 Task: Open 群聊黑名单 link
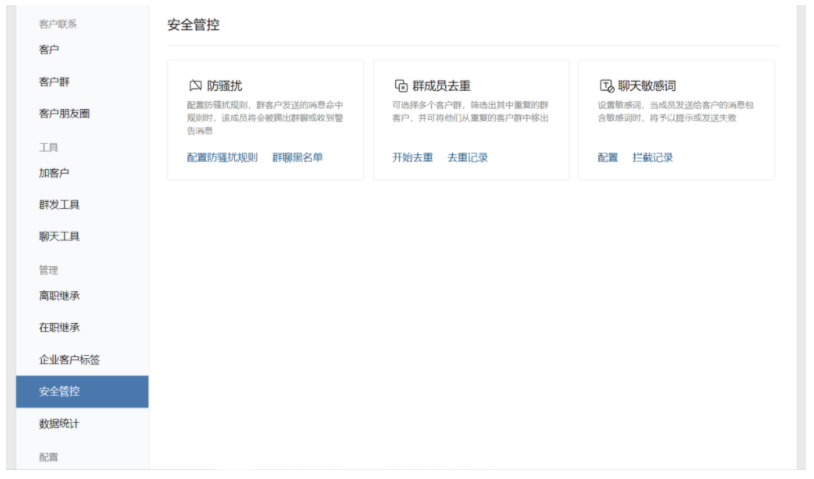[x=297, y=157]
